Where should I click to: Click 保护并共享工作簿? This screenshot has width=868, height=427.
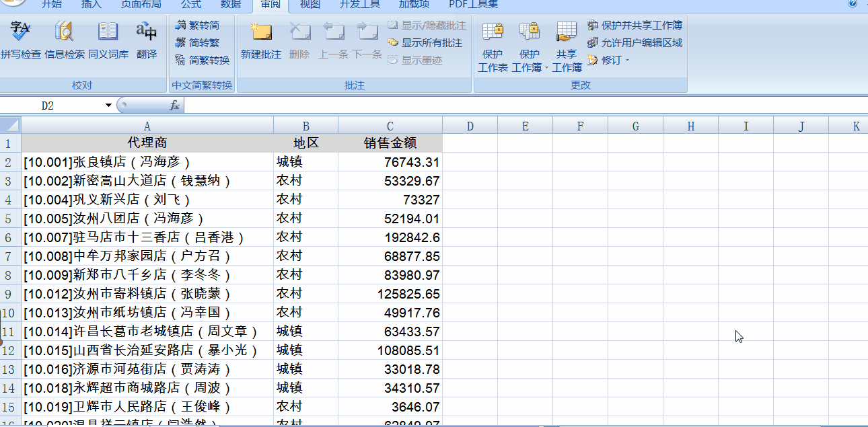[635, 25]
